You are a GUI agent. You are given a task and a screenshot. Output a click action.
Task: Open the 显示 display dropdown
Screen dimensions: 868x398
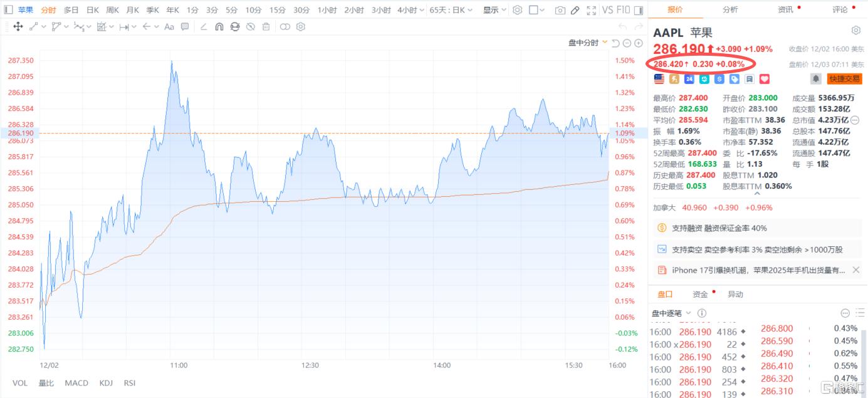coord(494,10)
